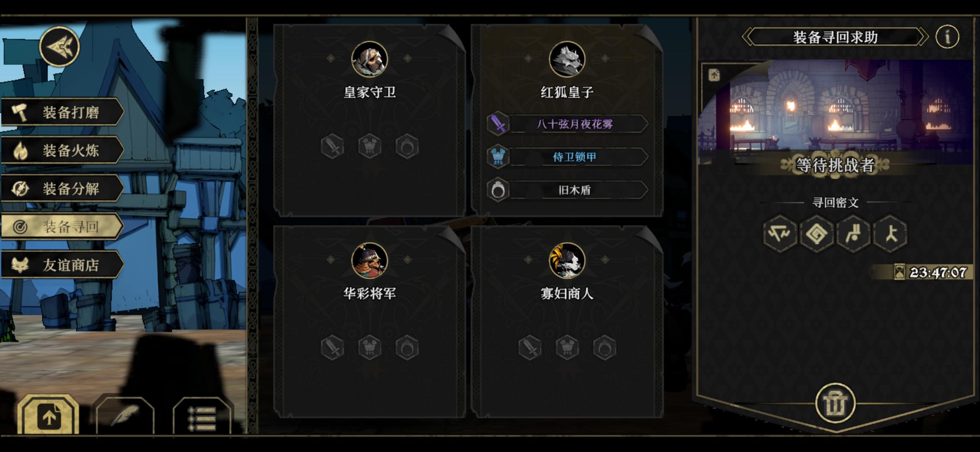Open the list view tab
Viewport: 980px width, 452px height.
[202, 415]
